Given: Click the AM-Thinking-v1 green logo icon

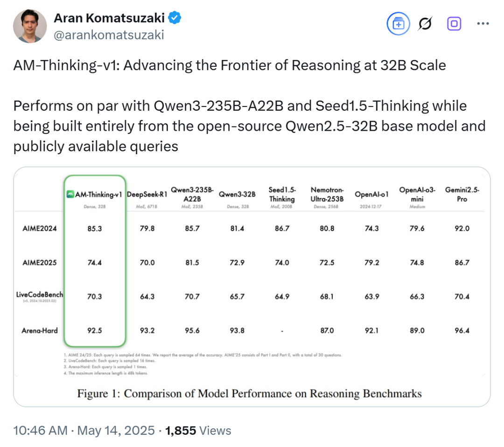Looking at the screenshot, I should coord(70,194).
